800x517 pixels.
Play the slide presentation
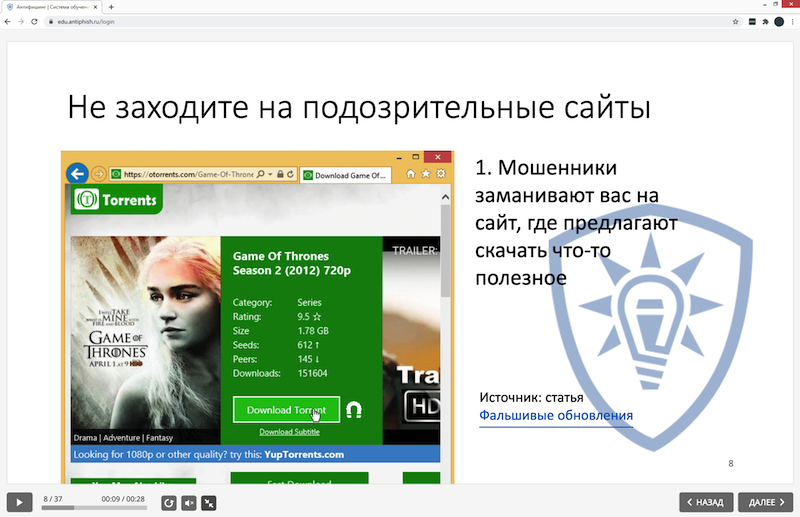pos(19,502)
